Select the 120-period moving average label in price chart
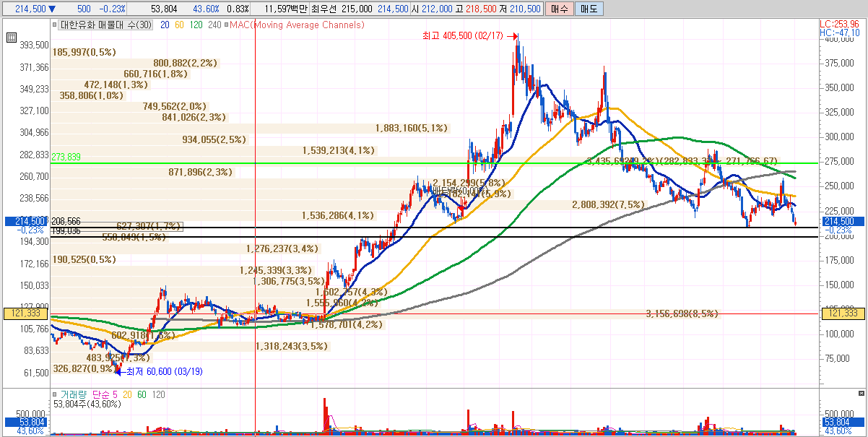This screenshot has width=868, height=437. coord(196,25)
